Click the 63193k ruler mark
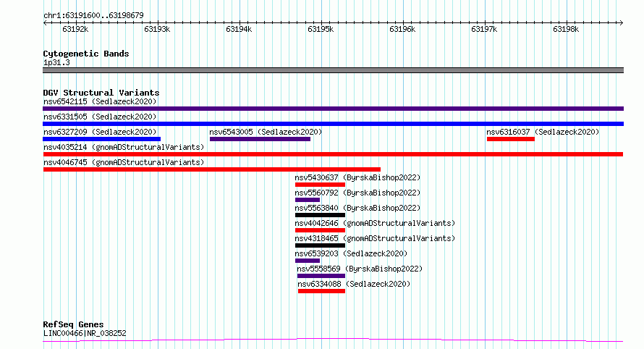644x349 pixels. point(157,29)
